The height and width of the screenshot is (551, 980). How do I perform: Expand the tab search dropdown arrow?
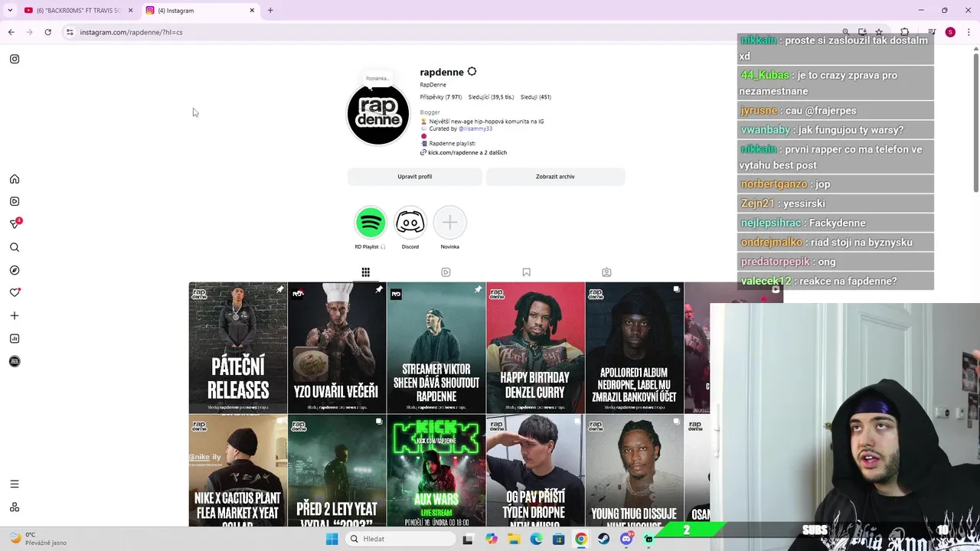10,11
